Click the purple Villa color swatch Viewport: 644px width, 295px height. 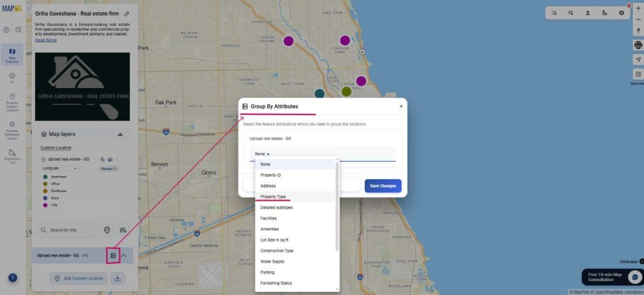(45, 206)
